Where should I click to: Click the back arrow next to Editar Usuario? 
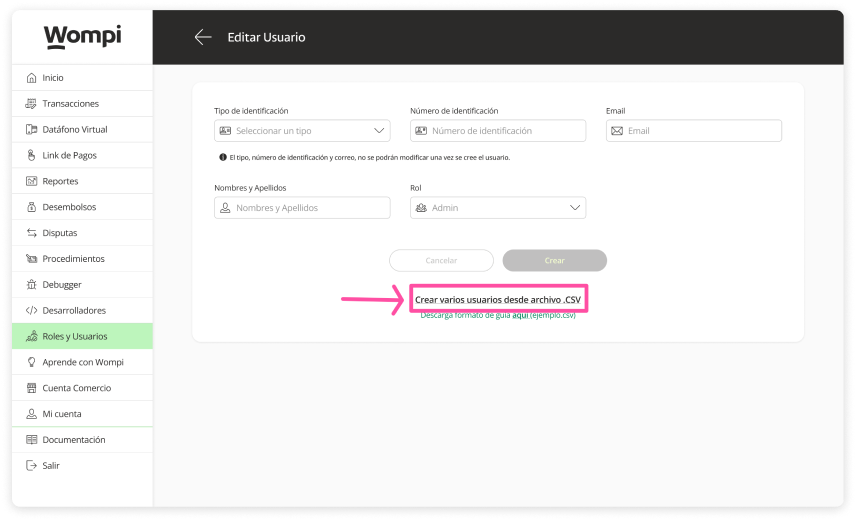(203, 37)
